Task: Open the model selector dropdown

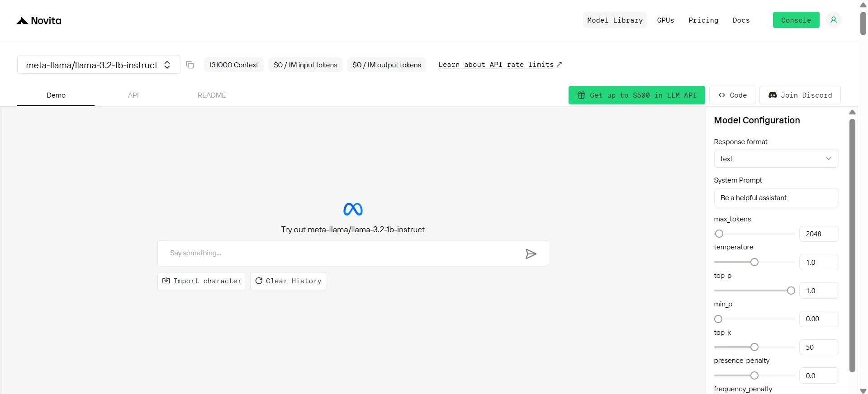Action: 99,65
